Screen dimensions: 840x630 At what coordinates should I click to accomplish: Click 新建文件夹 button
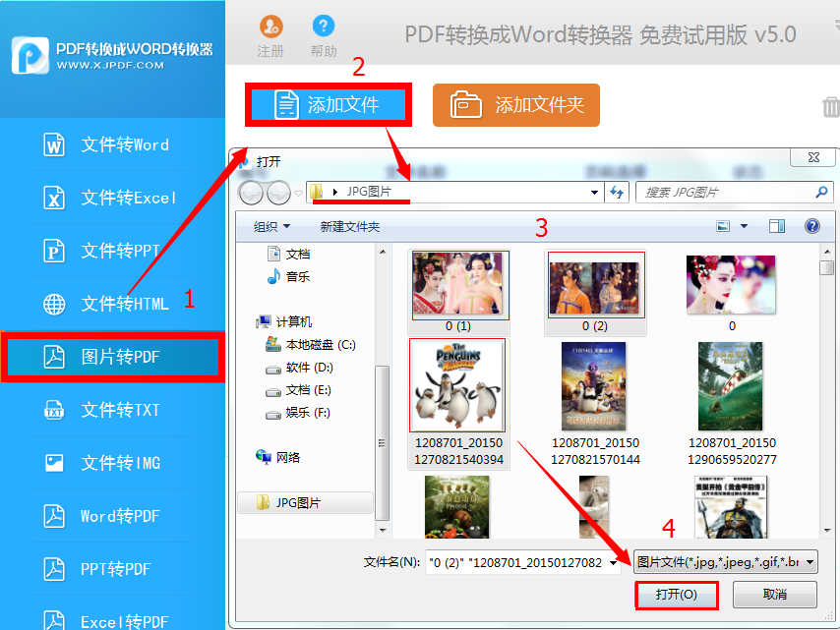(x=350, y=226)
